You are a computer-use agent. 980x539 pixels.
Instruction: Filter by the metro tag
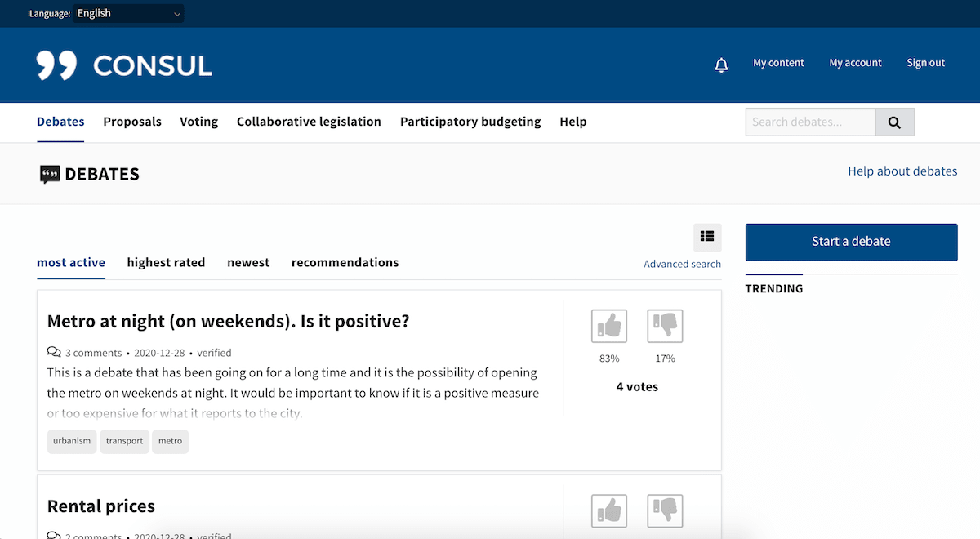pos(170,441)
